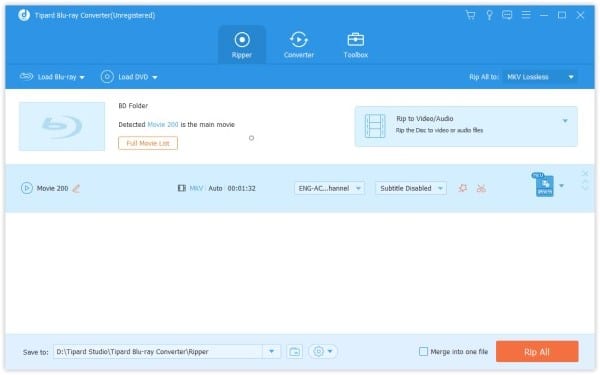Viewport: 600px width, 375px height.
Task: Click the Save to path field
Action: pos(158,352)
